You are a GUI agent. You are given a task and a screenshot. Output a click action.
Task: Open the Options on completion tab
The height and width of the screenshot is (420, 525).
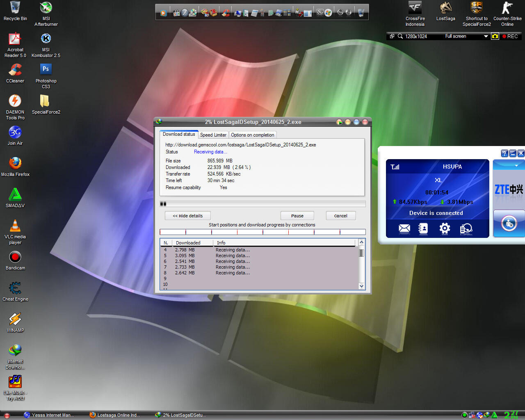(x=252, y=135)
